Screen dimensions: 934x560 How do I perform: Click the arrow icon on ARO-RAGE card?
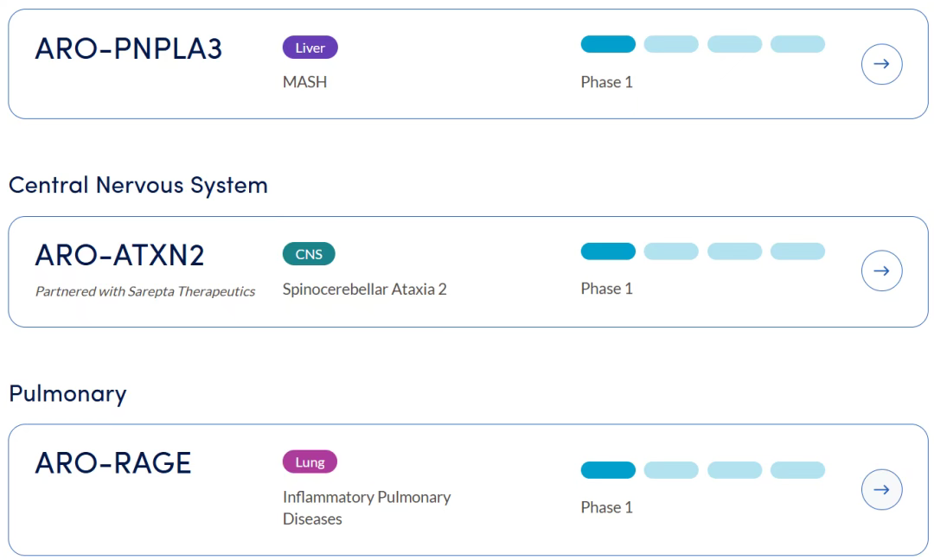pyautogui.click(x=881, y=489)
